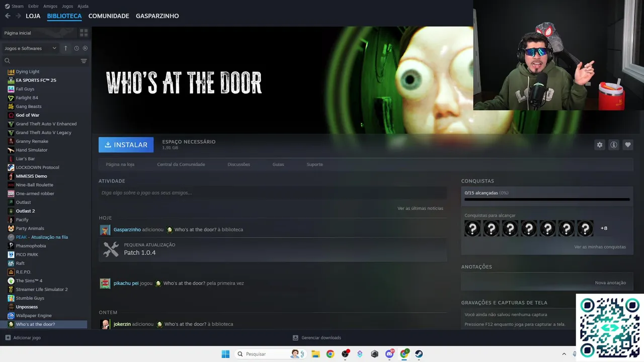Viewport: 644px width, 362px height.
Task: Open Página na loja link
Action: coord(120,164)
